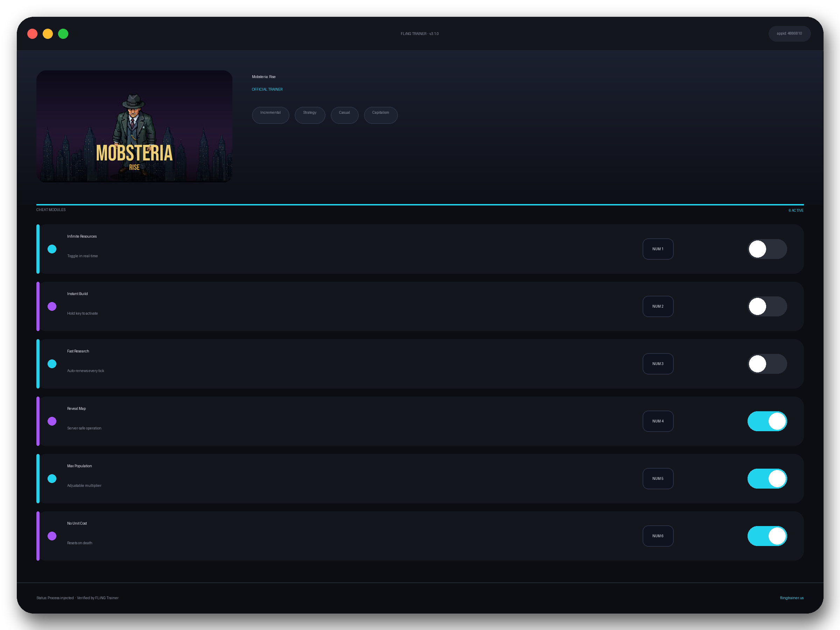This screenshot has width=840, height=630.
Task: Minimize the window with the yellow button
Action: [x=48, y=34]
